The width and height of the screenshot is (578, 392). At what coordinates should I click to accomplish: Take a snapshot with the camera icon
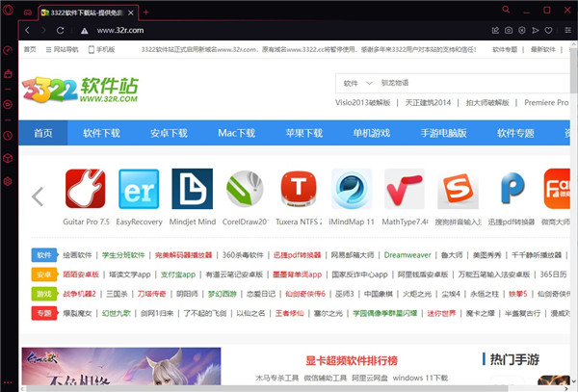[x=509, y=30]
